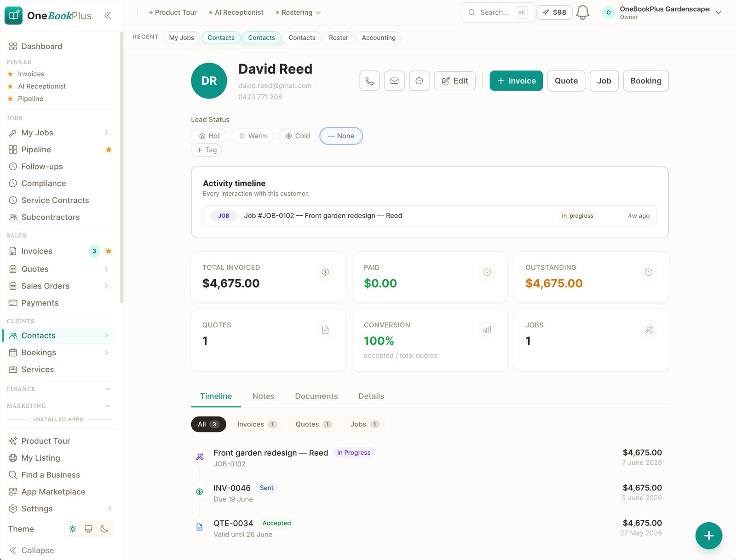Viewport: 736px width, 560px height.
Task: Set lead status to Hot
Action: point(209,136)
